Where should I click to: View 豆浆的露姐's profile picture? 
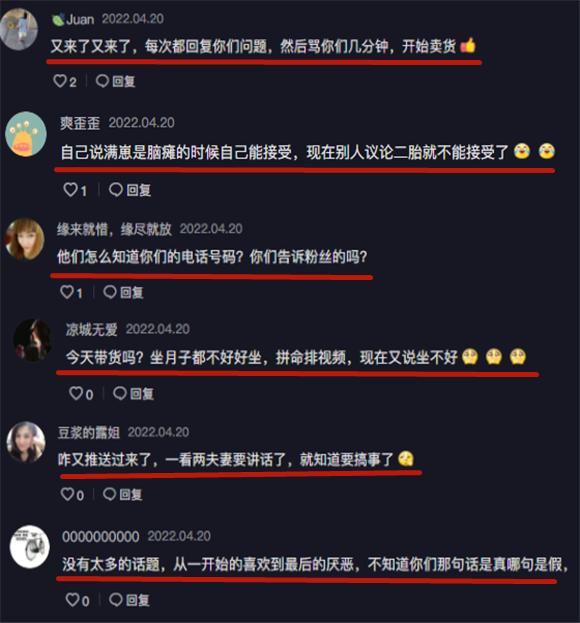(26, 442)
